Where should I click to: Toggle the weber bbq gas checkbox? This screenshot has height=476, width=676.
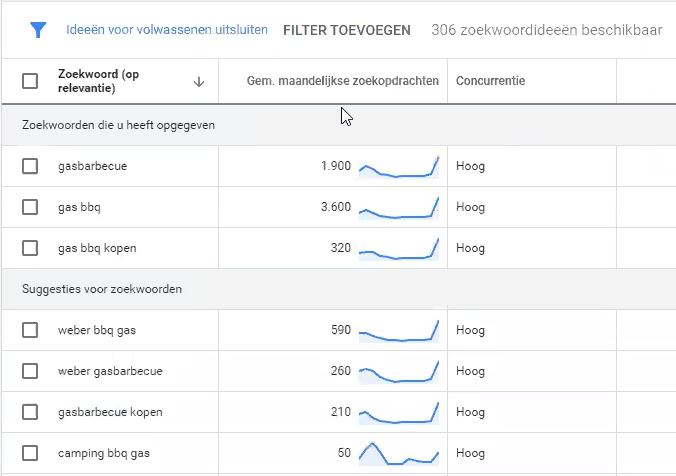(30, 330)
